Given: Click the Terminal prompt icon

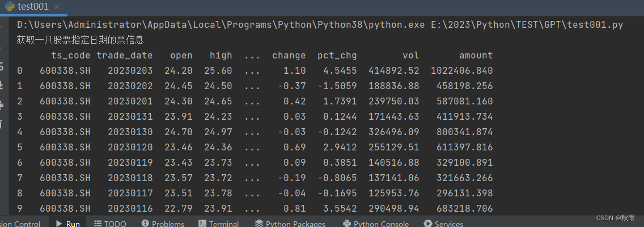Looking at the screenshot, I should click(202, 223).
